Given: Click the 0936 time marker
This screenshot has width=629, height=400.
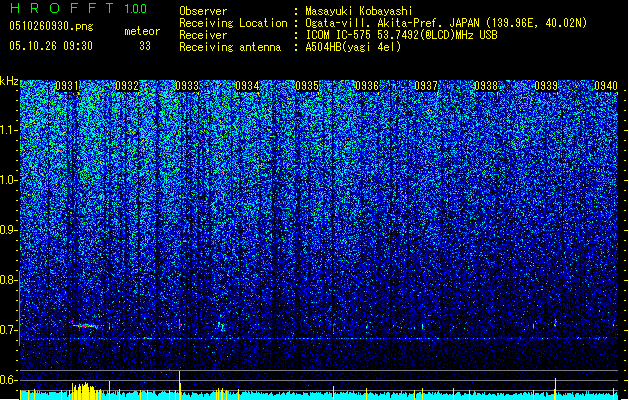Looking at the screenshot, I should click(367, 86).
